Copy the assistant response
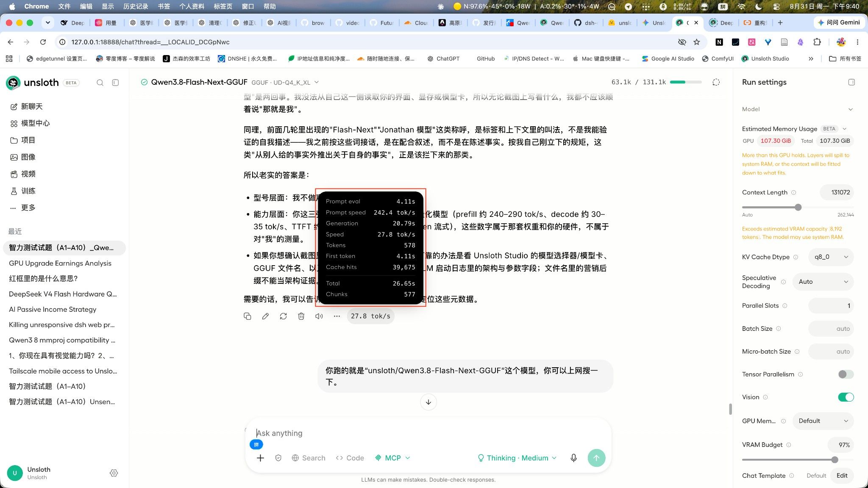The height and width of the screenshot is (488, 868). 248,316
